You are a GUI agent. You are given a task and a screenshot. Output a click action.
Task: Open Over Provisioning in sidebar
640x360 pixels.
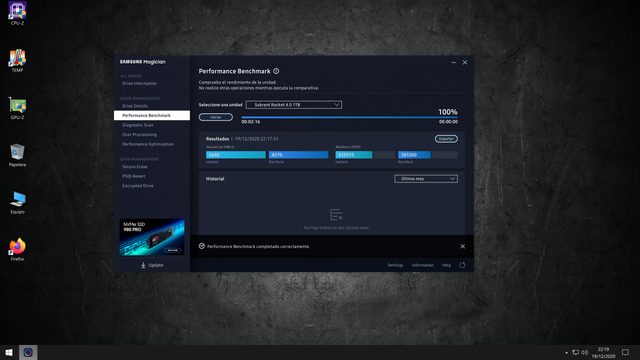(139, 134)
